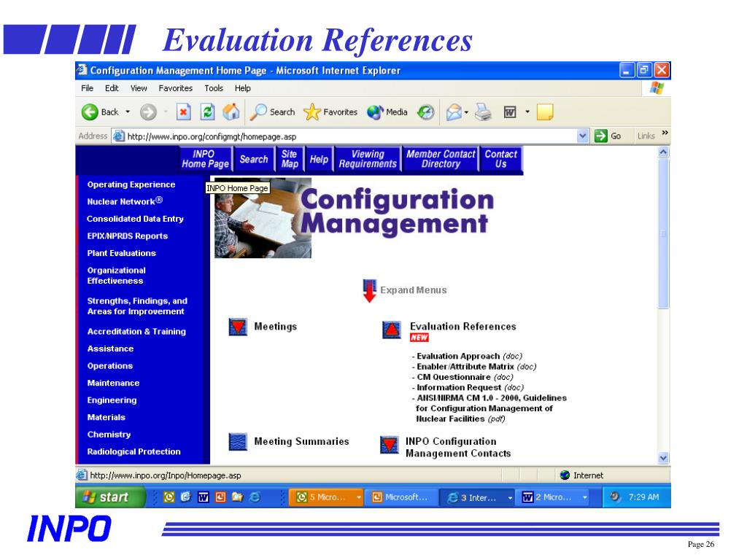
Task: Click the Internet zone globe in the status bar
Action: point(565,475)
